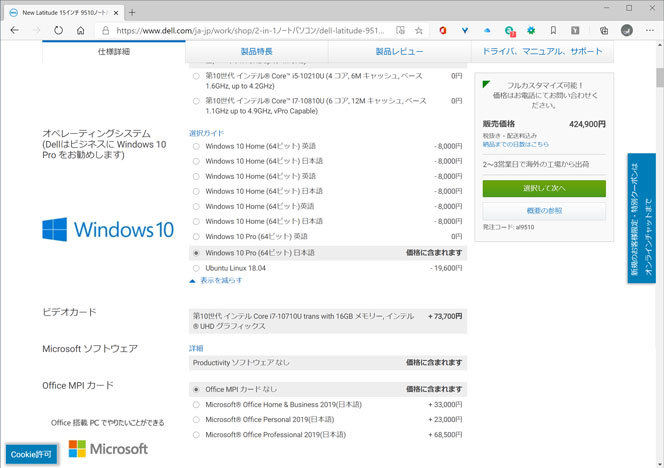The width and height of the screenshot is (664, 468).
Task: Click the 発注コード al9510 text
Action: (x=509, y=227)
